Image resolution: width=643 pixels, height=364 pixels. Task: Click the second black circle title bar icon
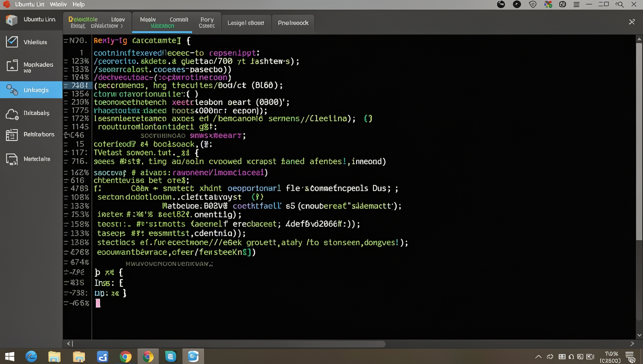(517, 4)
